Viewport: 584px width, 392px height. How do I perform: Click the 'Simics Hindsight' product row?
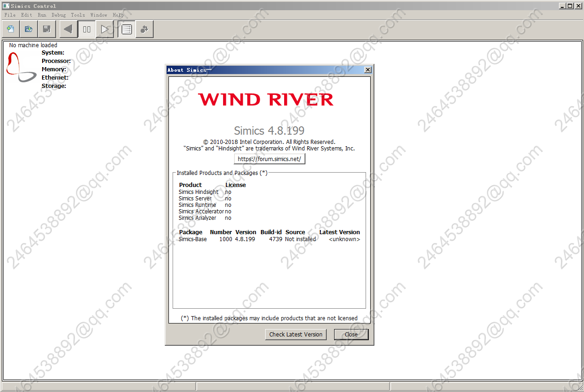(x=205, y=192)
